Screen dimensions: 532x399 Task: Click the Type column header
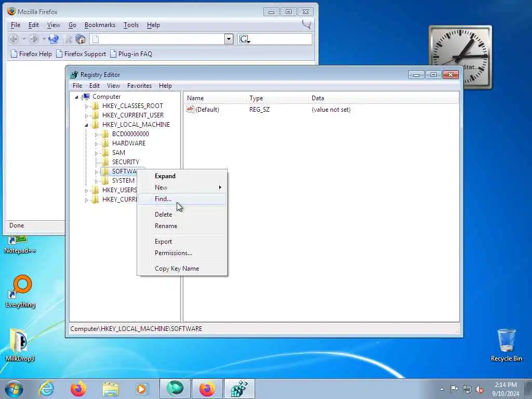pos(277,98)
